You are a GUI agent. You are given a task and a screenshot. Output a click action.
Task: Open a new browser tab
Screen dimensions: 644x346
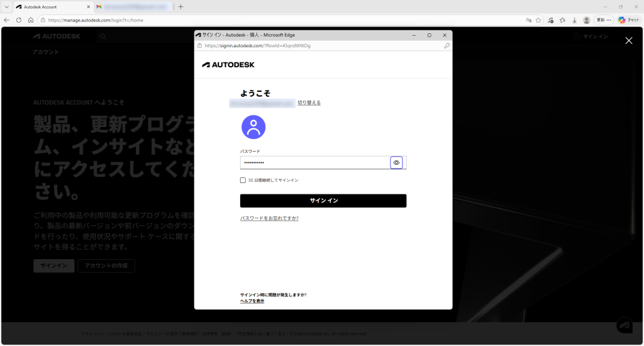point(181,7)
